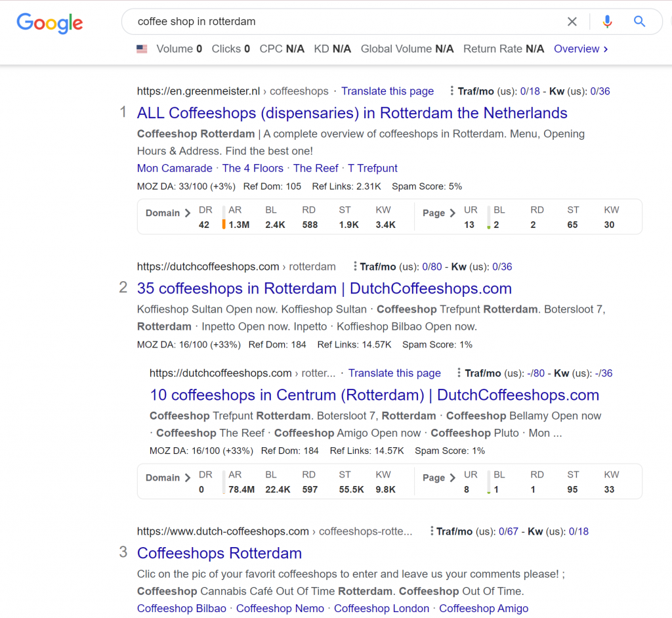Screen dimensions: 672x618
Task: Open The Reef sitelink
Action: pos(316,168)
